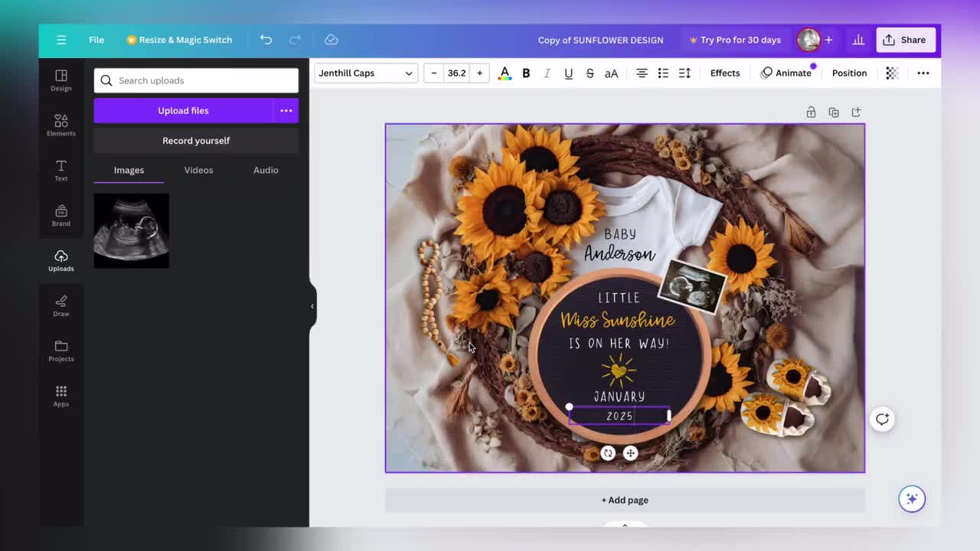Select the Text tool in the sidebar

pos(60,169)
